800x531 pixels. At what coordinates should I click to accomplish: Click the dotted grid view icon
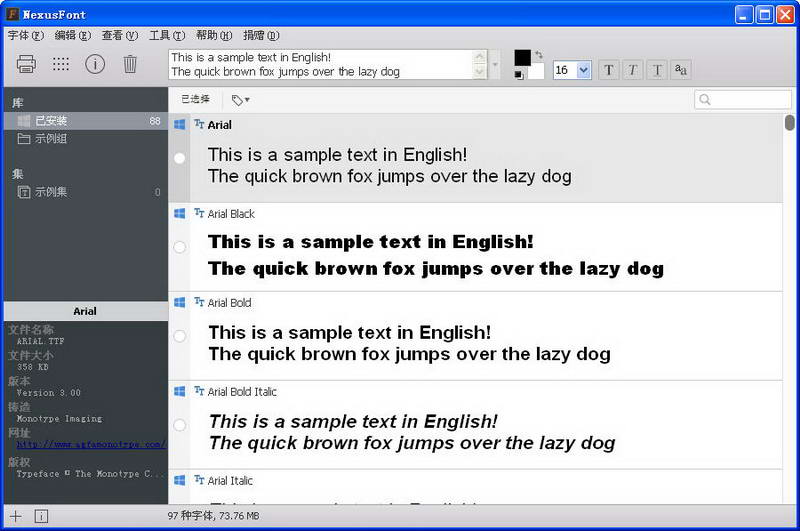pos(61,64)
